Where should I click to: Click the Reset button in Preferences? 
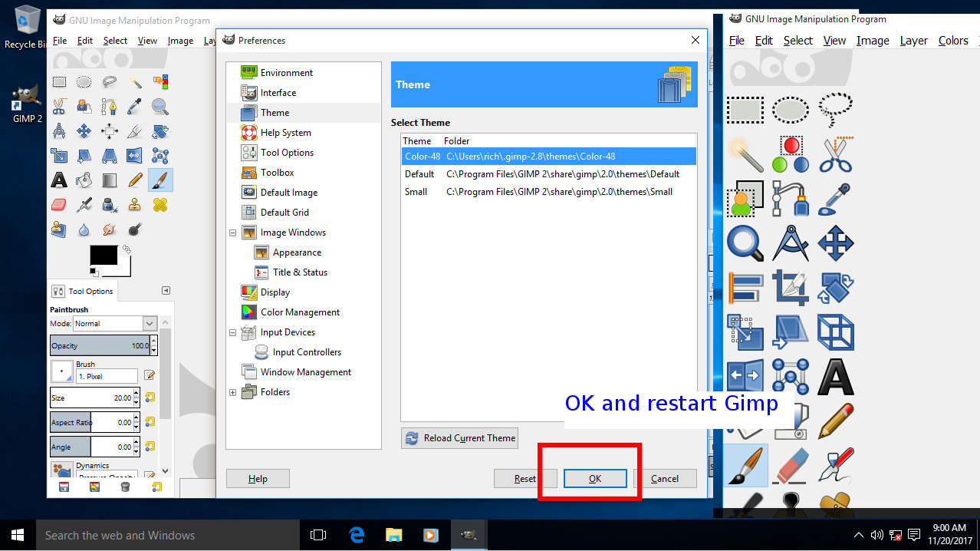(525, 479)
